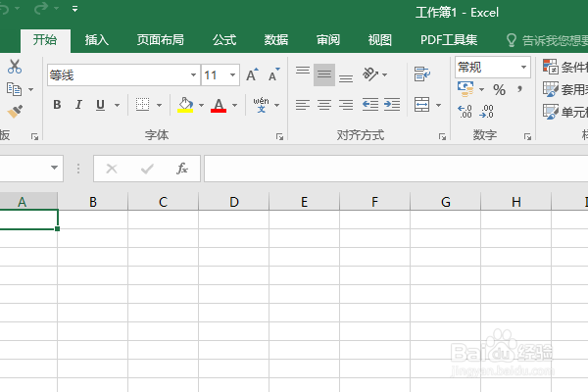
Task: Toggle middle vertical alignment
Action: [324, 74]
